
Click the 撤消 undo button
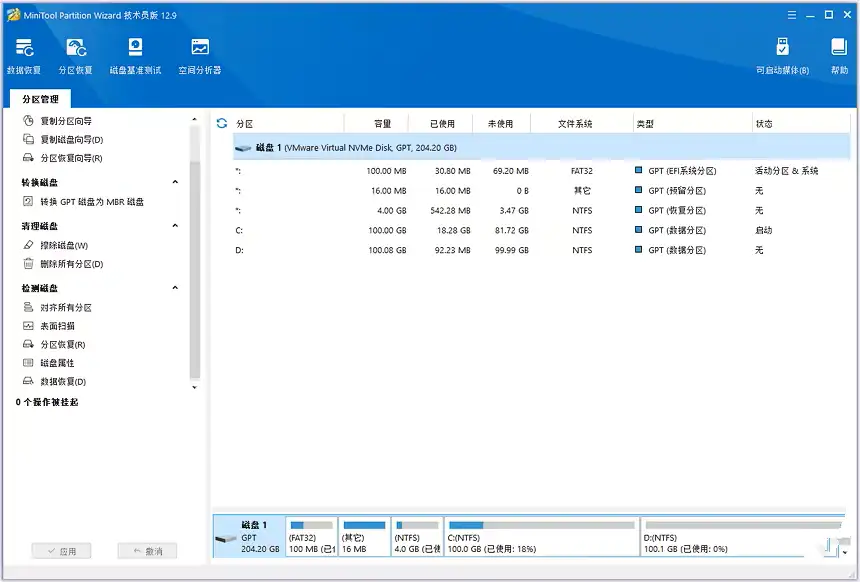147,551
